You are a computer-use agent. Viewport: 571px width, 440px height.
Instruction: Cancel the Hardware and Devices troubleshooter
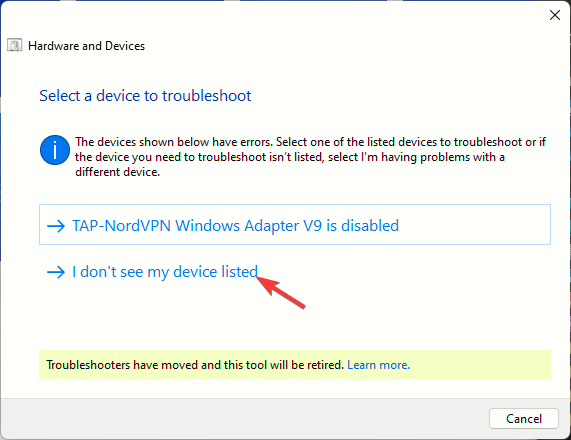coord(524,419)
